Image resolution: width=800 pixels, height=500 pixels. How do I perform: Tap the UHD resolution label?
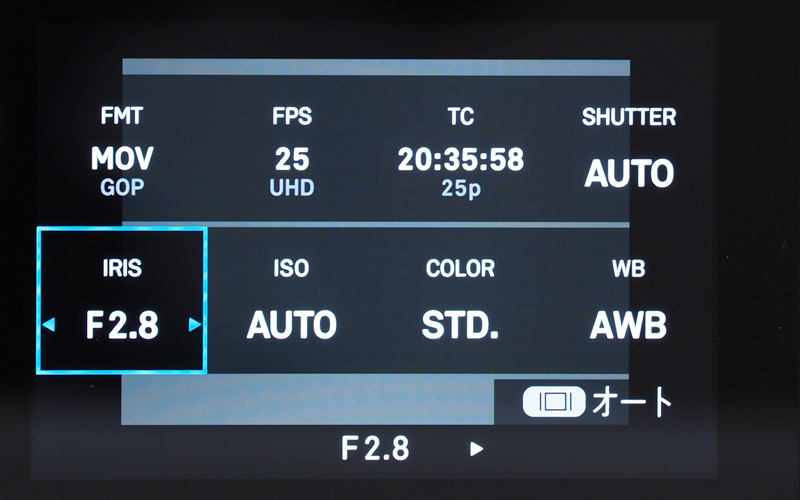click(292, 188)
